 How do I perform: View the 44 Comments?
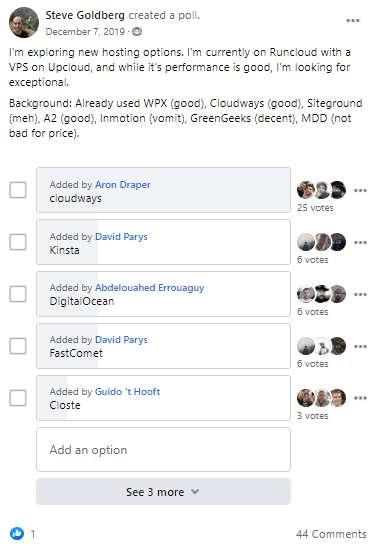point(331,534)
